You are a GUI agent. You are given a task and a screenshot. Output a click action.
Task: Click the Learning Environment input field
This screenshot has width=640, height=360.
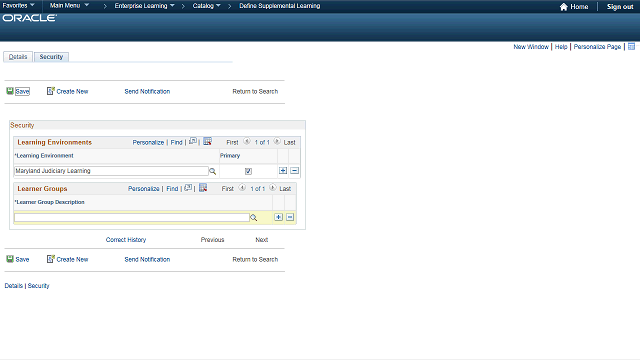coord(111,171)
